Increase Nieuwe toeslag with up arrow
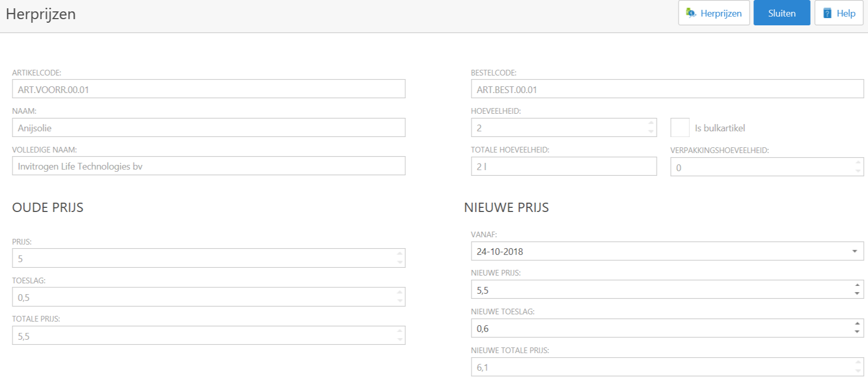This screenshot has height=380, width=868. (x=857, y=324)
